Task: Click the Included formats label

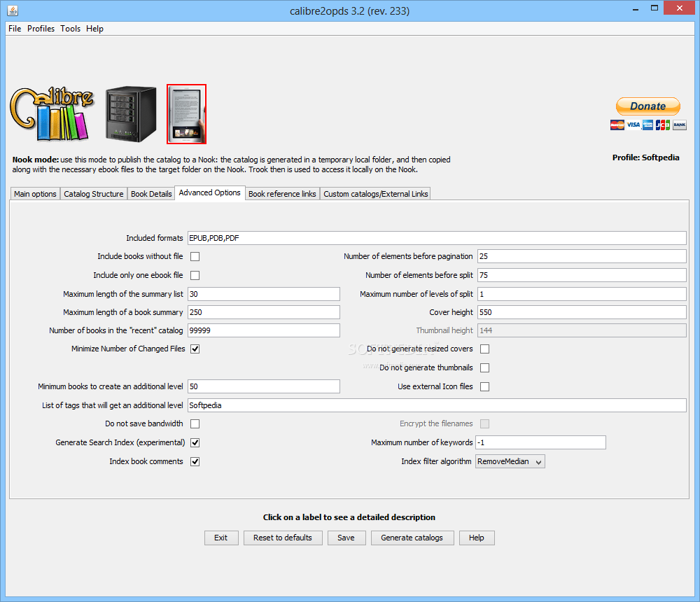Action: coord(155,238)
